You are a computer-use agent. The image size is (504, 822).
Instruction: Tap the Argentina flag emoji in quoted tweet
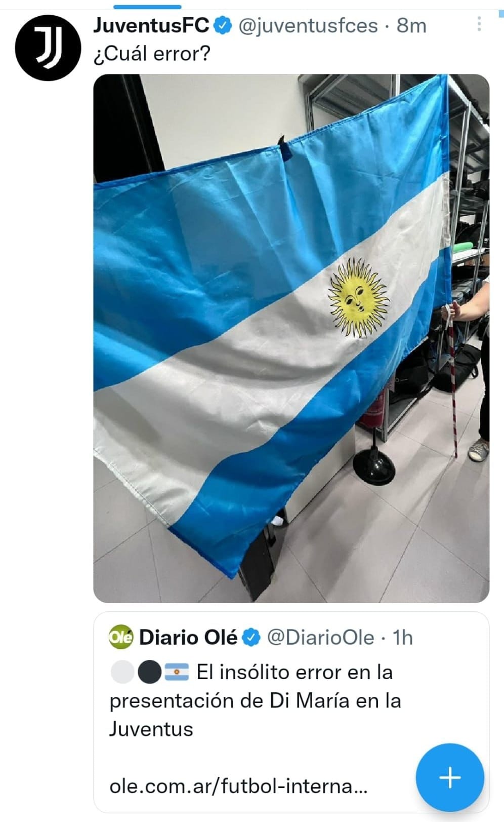point(177,672)
